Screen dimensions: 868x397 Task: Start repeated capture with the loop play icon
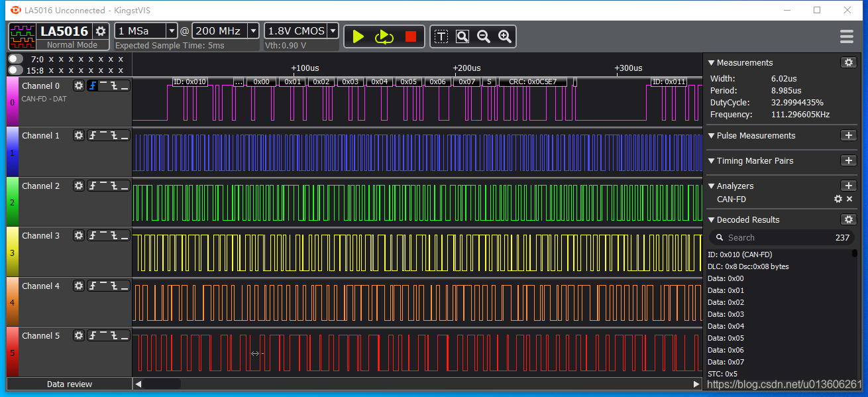pos(384,36)
